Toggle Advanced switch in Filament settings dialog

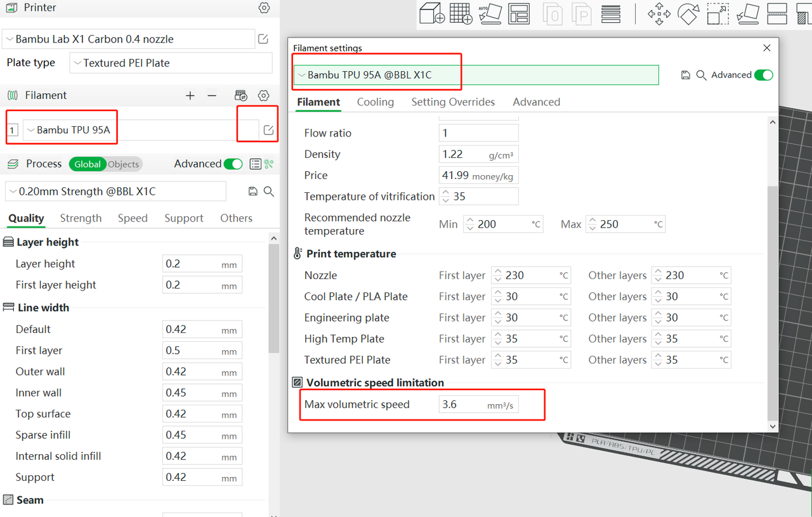coord(764,75)
